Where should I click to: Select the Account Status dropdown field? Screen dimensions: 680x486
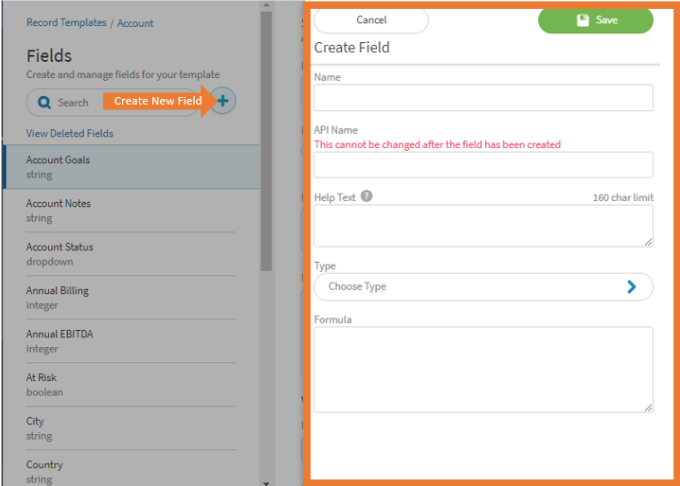point(131,254)
